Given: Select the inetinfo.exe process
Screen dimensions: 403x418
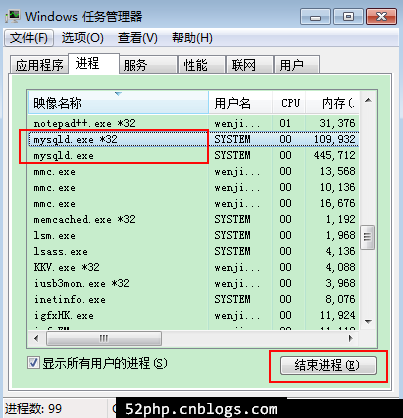Looking at the screenshot, I should tap(193, 299).
